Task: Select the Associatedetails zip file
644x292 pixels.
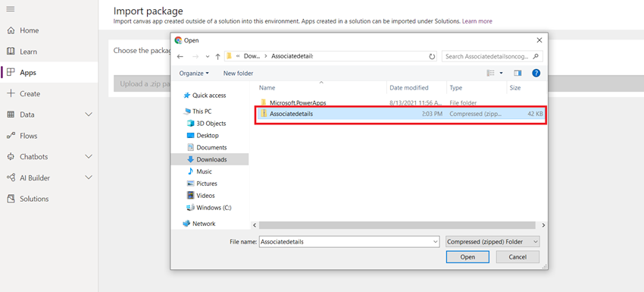Action: click(401, 114)
